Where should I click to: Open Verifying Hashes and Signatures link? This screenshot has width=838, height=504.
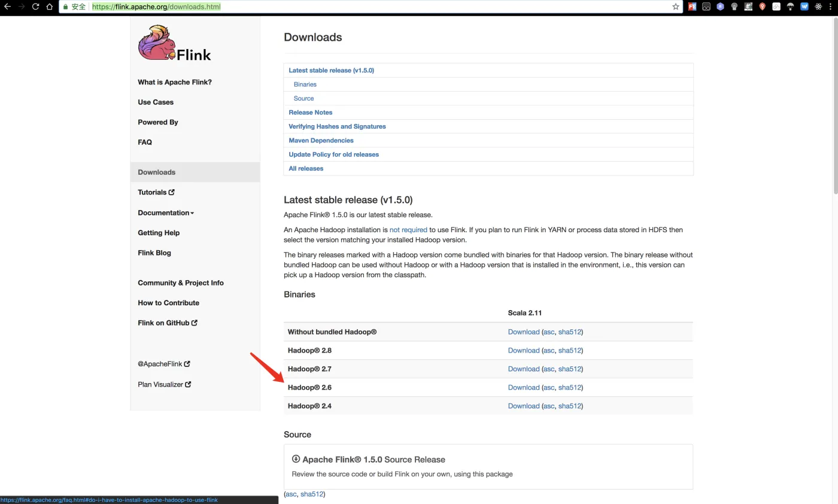tap(337, 126)
